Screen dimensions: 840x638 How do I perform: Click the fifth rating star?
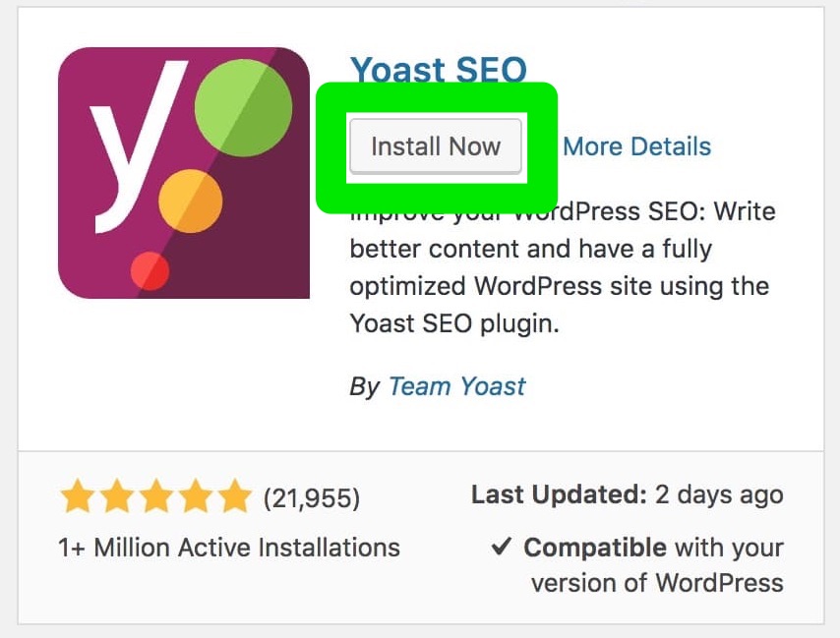pyautogui.click(x=235, y=497)
